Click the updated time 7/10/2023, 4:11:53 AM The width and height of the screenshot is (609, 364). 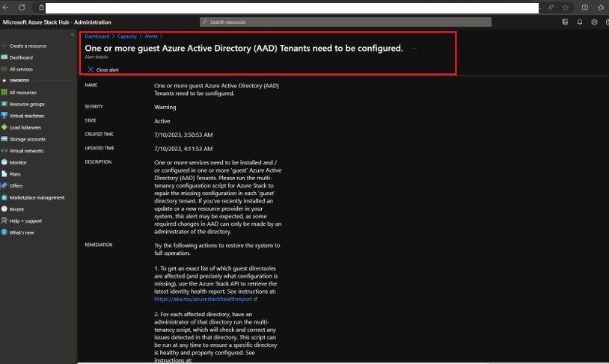click(183, 149)
